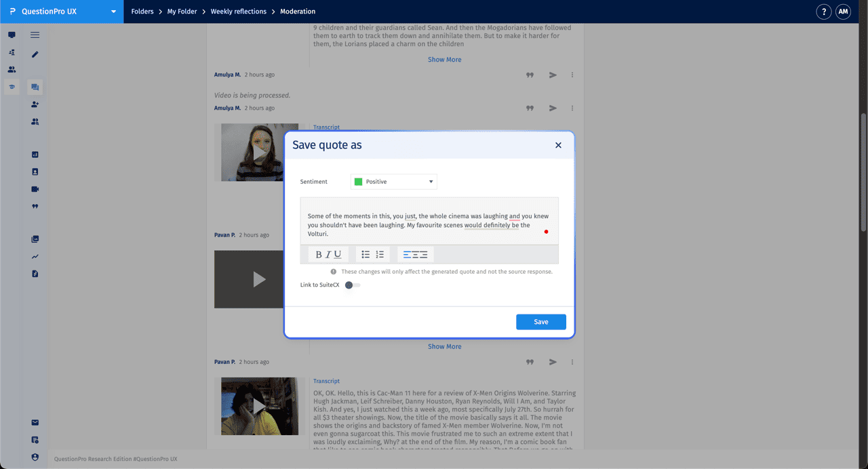868x469 pixels.
Task: Click the green sentiment color swatch
Action: [359, 181]
